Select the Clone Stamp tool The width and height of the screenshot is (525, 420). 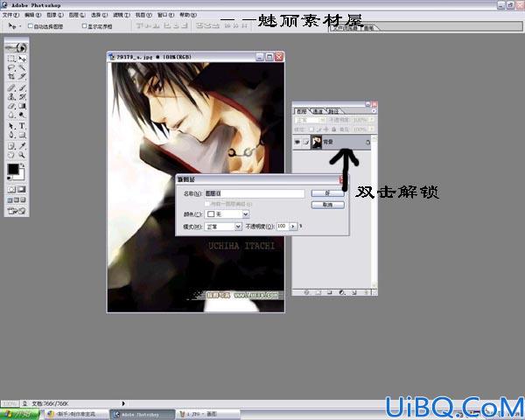(11, 97)
